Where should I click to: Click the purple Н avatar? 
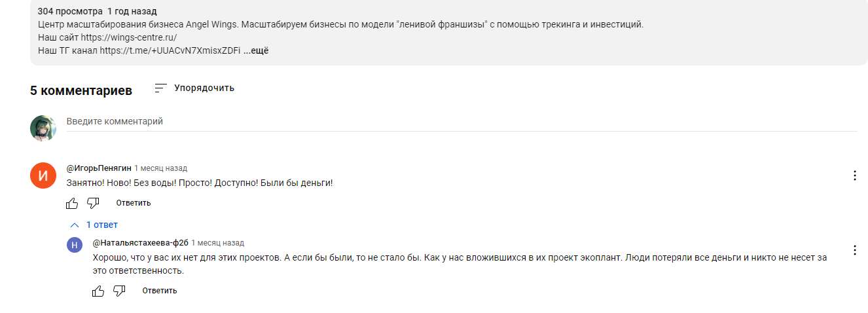(x=75, y=244)
